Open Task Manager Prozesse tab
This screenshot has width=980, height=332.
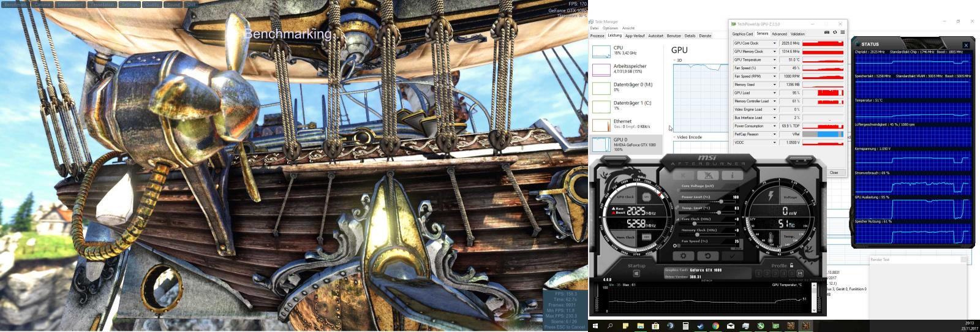click(597, 36)
